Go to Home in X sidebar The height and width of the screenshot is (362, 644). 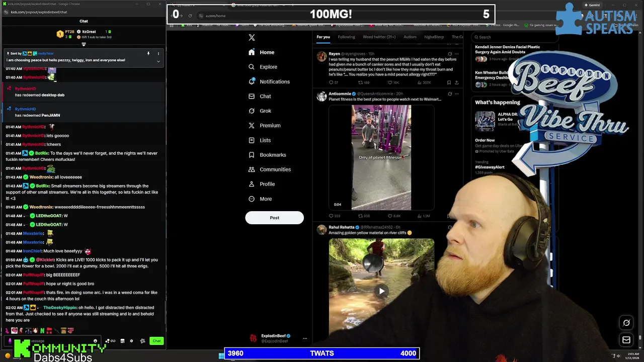[x=261, y=52]
